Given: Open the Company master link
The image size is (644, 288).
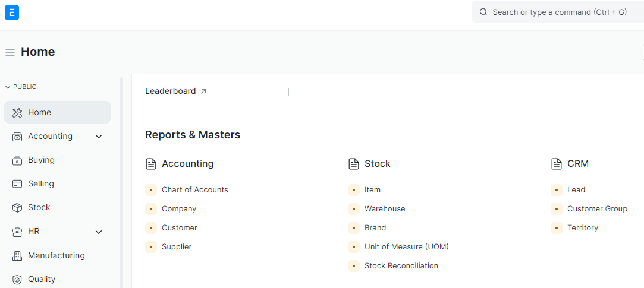Looking at the screenshot, I should [x=178, y=209].
